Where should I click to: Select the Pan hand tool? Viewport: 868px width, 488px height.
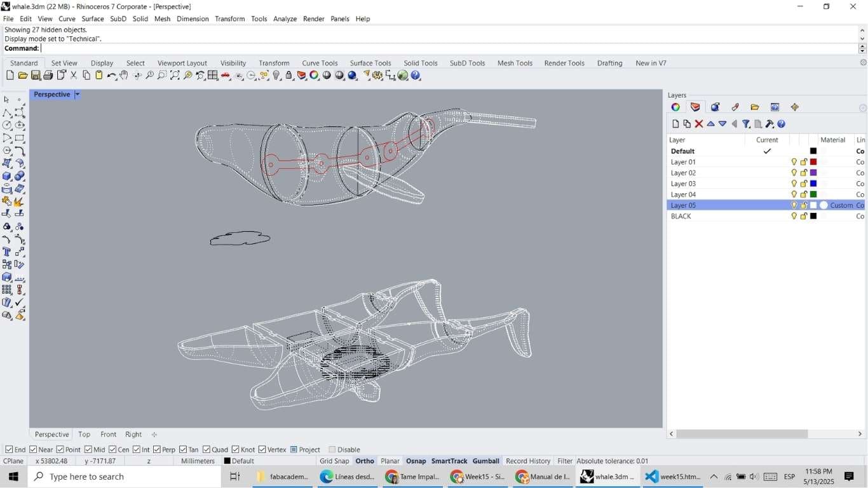pos(124,76)
